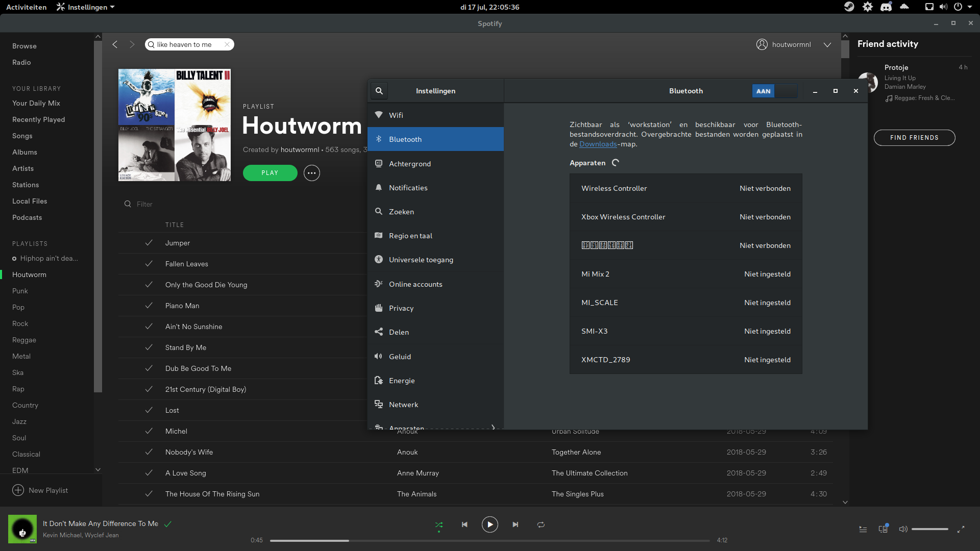Uncheck the saved checkmark next to Jumper
Screen dimensions: 980x551
(149, 243)
